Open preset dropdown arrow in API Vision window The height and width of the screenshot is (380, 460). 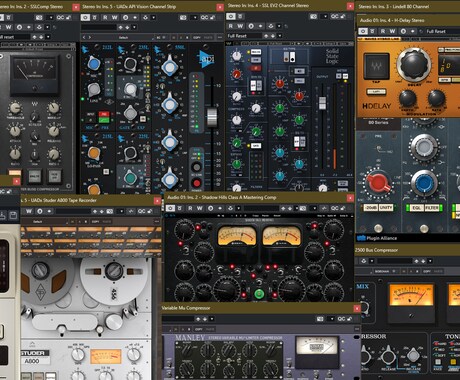tap(134, 27)
